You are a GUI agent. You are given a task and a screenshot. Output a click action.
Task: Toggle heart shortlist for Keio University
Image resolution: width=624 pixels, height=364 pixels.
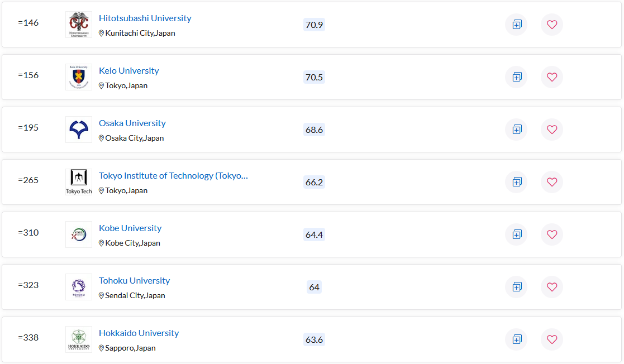552,77
